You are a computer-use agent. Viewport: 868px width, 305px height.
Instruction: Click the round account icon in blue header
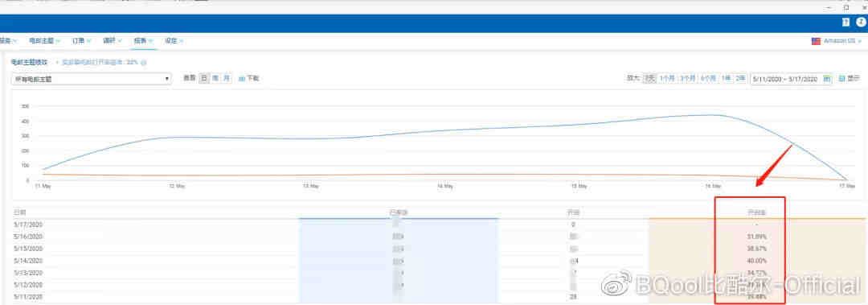pyautogui.click(x=861, y=23)
